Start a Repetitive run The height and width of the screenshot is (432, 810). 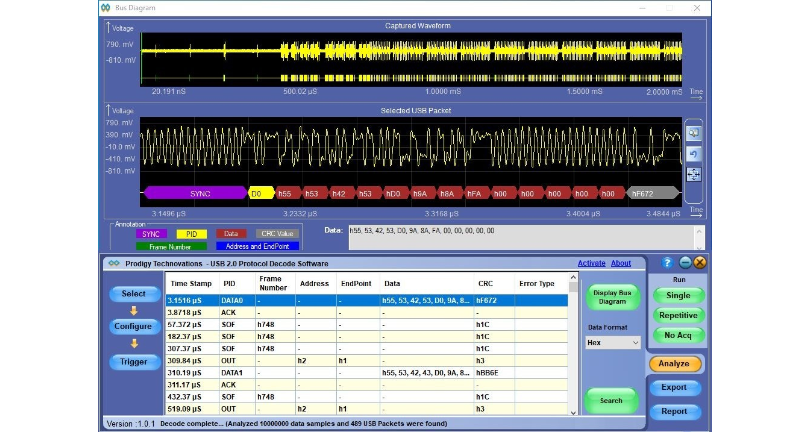coord(678,315)
